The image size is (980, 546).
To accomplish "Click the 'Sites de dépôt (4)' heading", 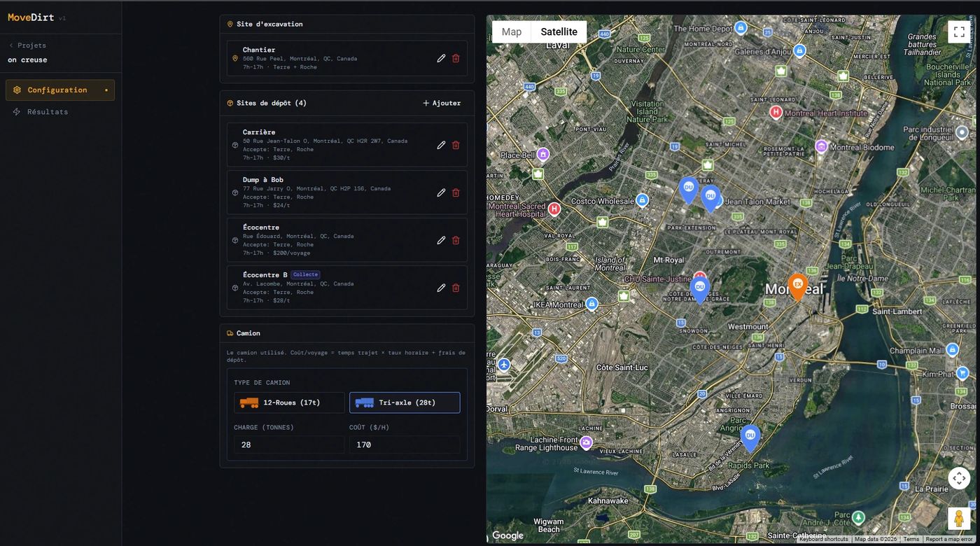I will [272, 103].
